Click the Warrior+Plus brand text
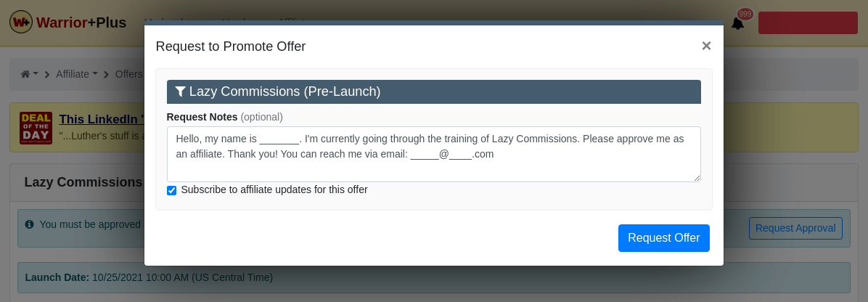The image size is (868, 302). point(81,23)
